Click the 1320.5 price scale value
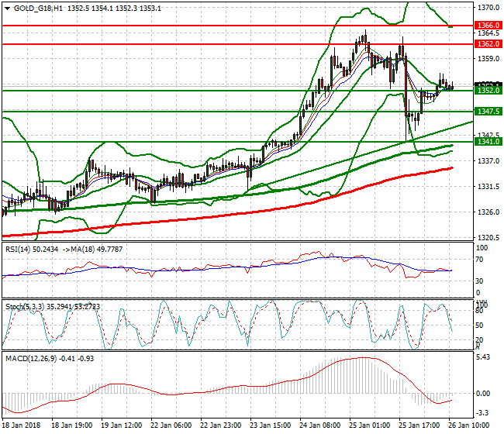This screenshot has height=434, width=504. click(x=488, y=238)
